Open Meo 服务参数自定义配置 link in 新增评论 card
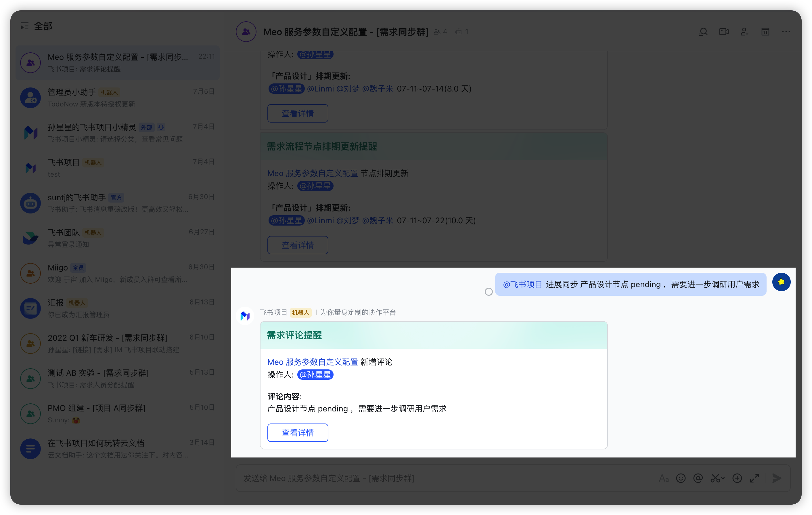 pyautogui.click(x=312, y=362)
